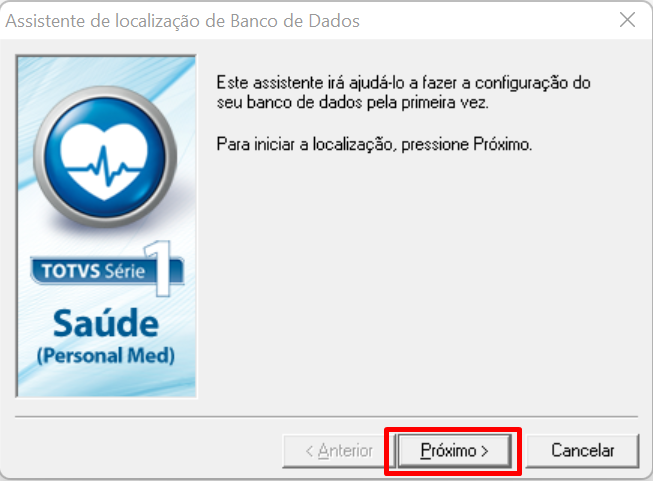Image resolution: width=653 pixels, height=481 pixels.
Task: Click the wizard title bar text
Action: coord(182,21)
